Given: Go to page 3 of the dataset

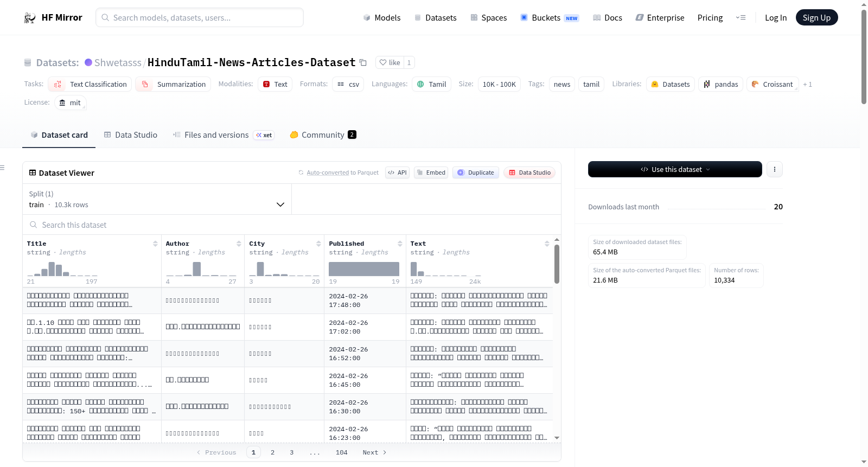Looking at the screenshot, I should point(291,452).
